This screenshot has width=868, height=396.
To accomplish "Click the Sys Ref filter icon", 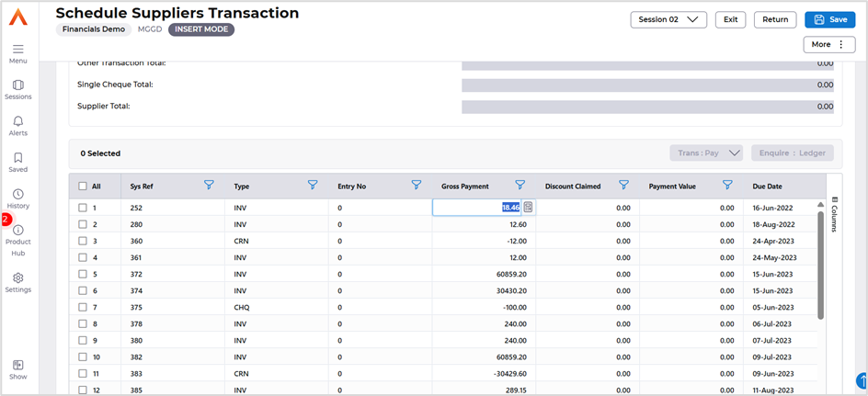I will pyautogui.click(x=209, y=186).
